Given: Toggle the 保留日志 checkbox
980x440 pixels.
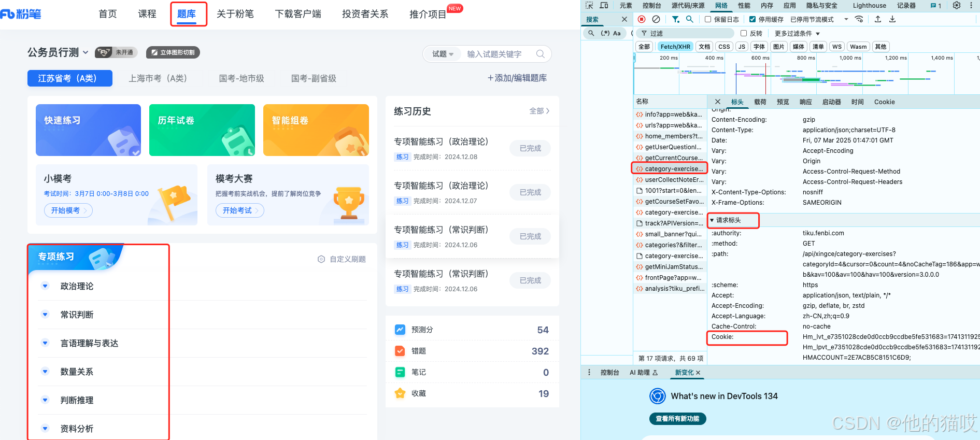Looking at the screenshot, I should coord(708,19).
